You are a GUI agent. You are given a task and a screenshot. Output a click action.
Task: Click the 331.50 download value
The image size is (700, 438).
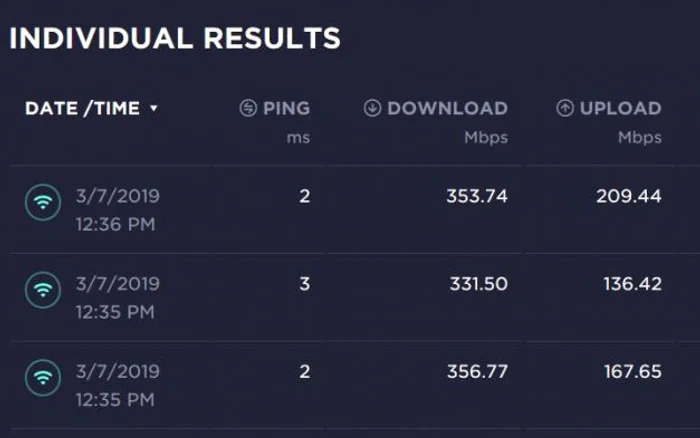click(x=479, y=284)
